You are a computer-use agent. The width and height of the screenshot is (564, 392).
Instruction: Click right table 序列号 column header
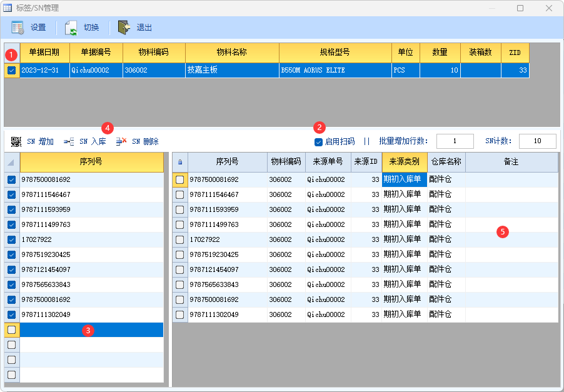228,162
